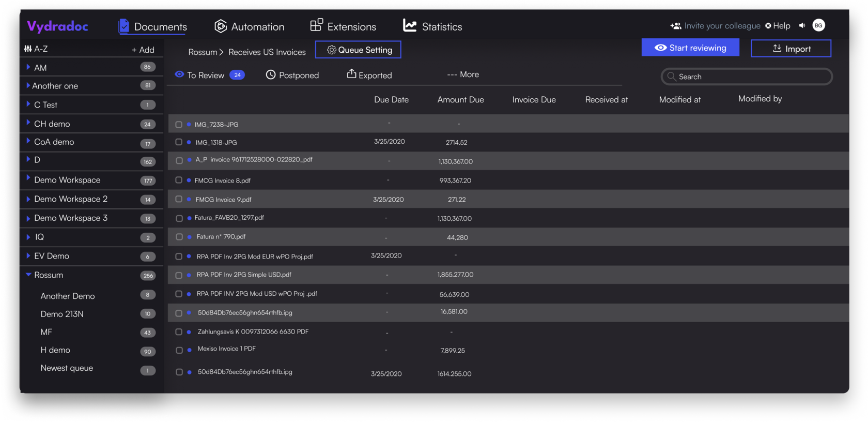Open the BG user avatar

818,25
